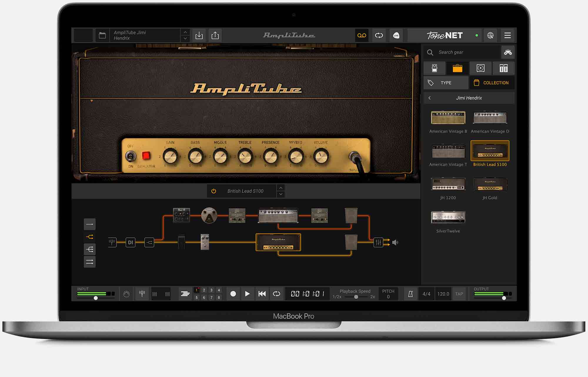This screenshot has width=588, height=377.
Task: Switch gear filter to TYPE
Action: point(446,83)
